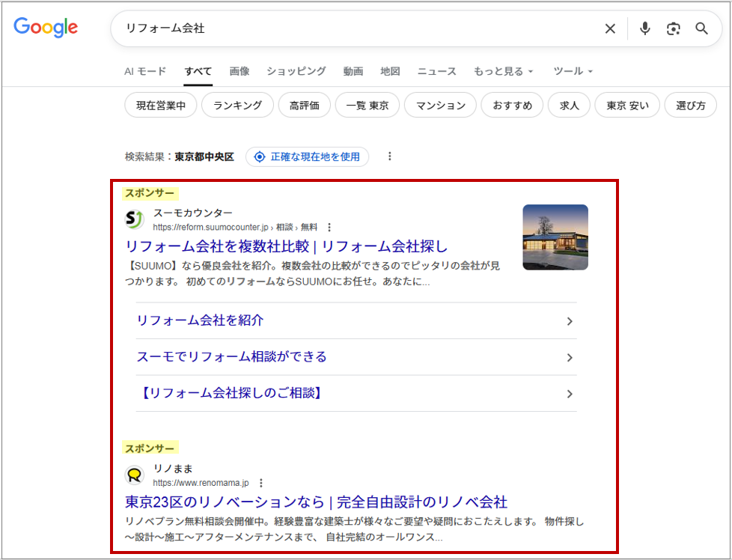Start a voice search with the microphone icon
The height and width of the screenshot is (560, 732).
(x=644, y=28)
